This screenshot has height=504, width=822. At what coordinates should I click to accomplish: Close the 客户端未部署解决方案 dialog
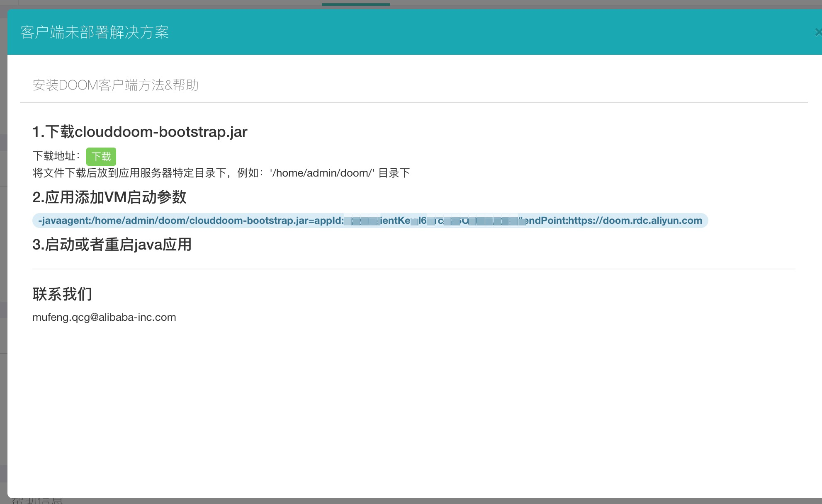(x=818, y=32)
